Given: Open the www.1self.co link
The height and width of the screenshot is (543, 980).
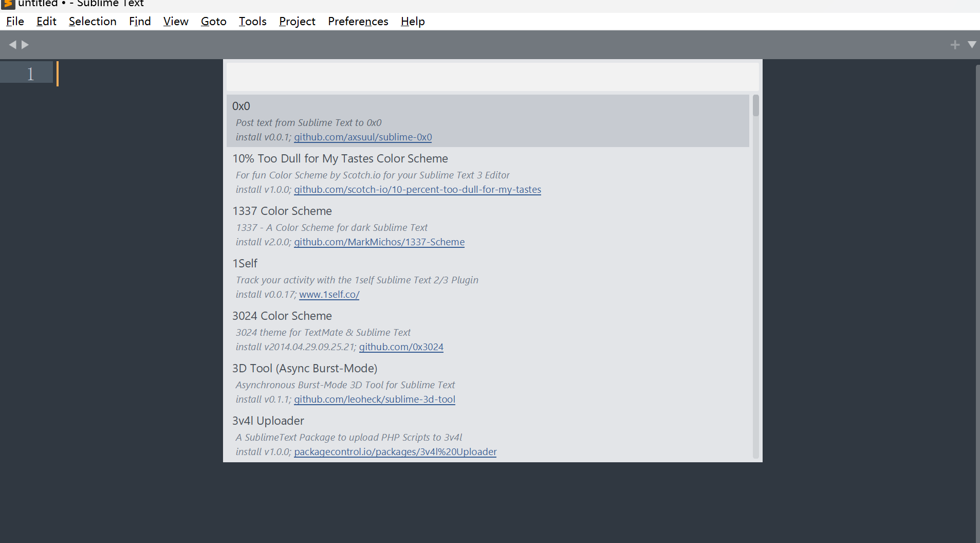Looking at the screenshot, I should (329, 295).
